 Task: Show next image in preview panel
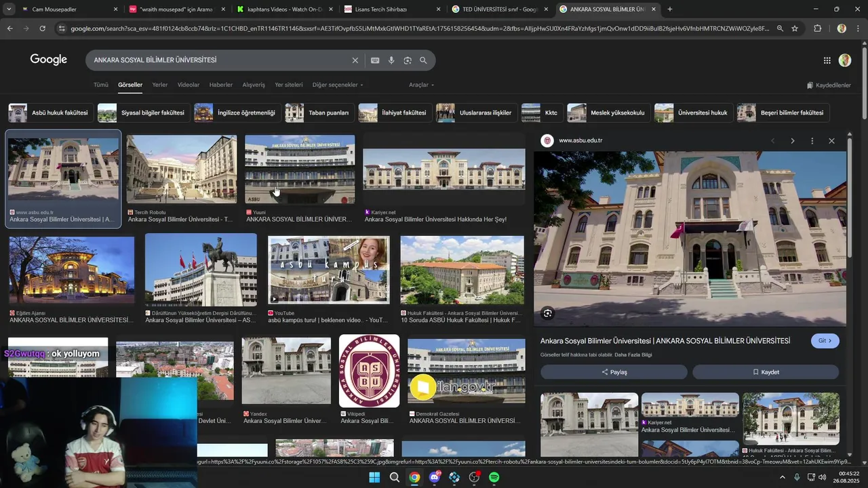[x=792, y=141]
